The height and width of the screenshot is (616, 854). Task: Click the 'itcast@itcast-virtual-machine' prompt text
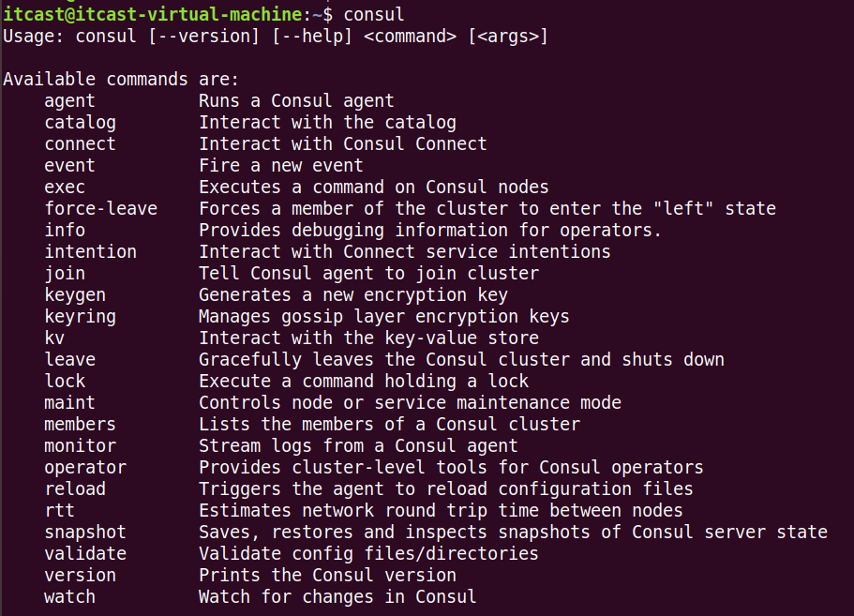click(x=153, y=15)
